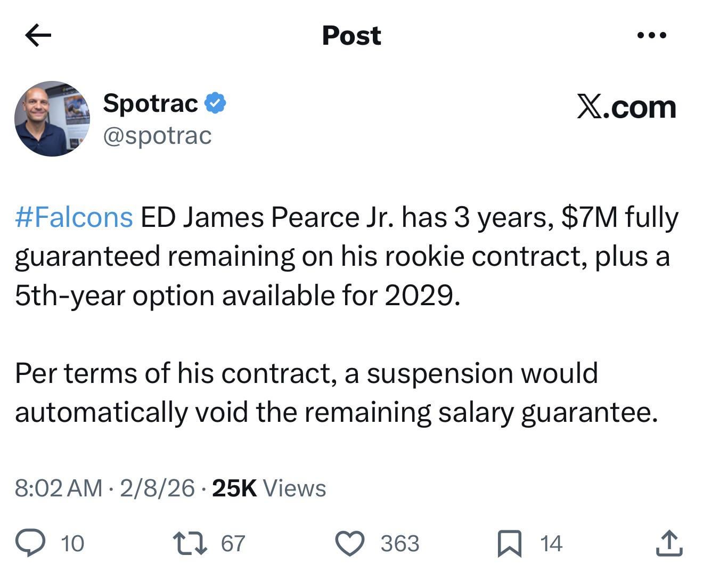The image size is (703, 588).
Task: Click the reply count 10
Action: (72, 544)
